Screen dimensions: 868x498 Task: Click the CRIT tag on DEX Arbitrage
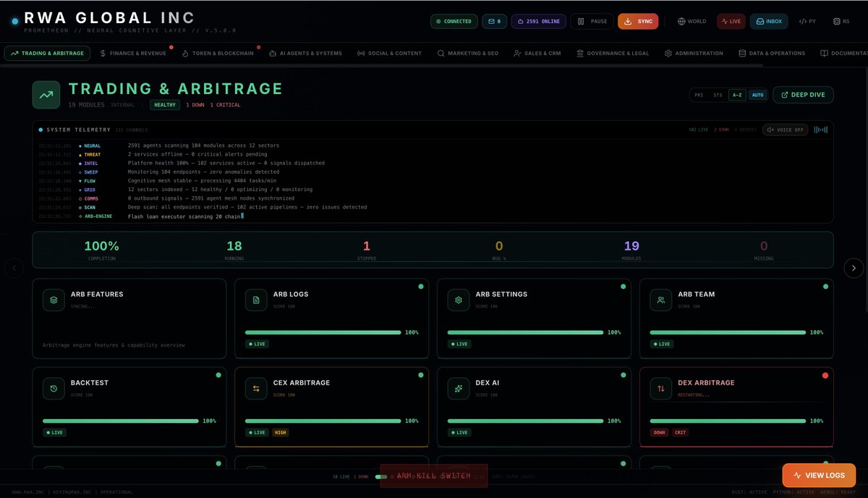point(680,432)
